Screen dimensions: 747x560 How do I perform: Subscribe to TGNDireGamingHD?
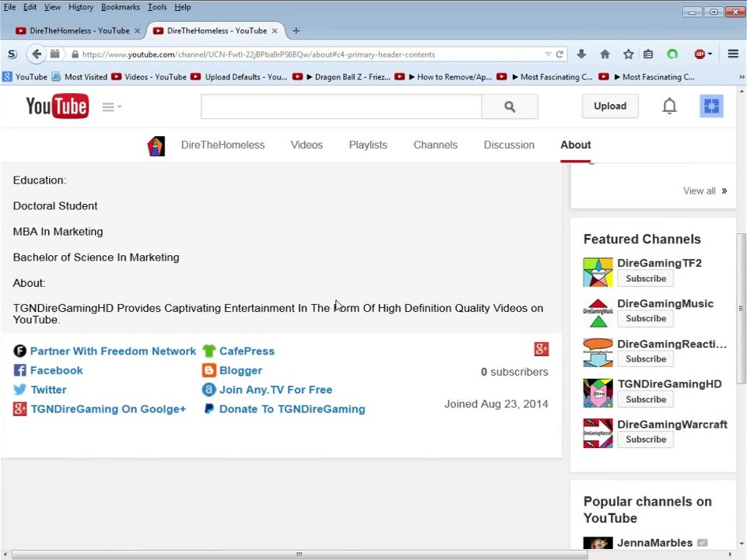(646, 400)
